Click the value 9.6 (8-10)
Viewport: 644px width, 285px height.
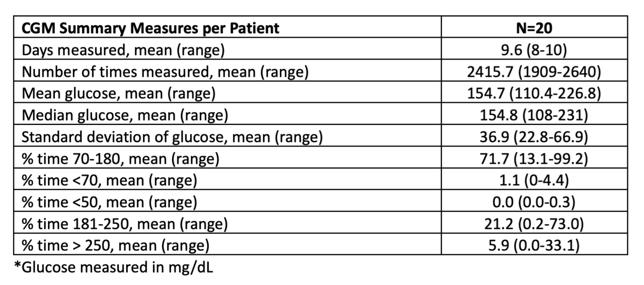(x=534, y=50)
